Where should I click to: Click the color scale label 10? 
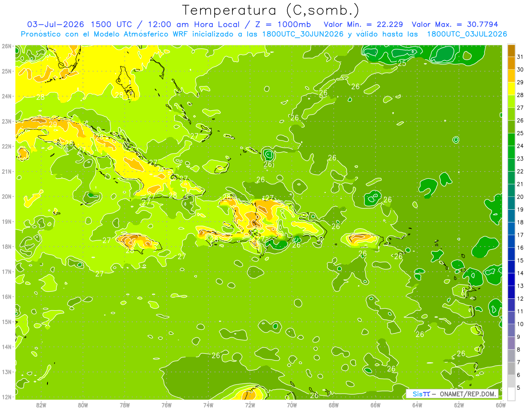[x=520, y=324]
